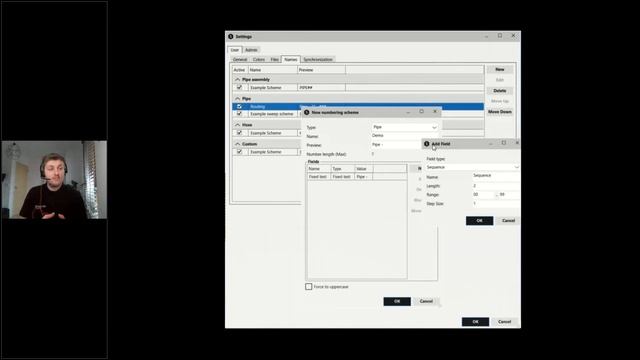Uncheck the Routing scheme Active checkbox
640x360 pixels.
[240, 107]
